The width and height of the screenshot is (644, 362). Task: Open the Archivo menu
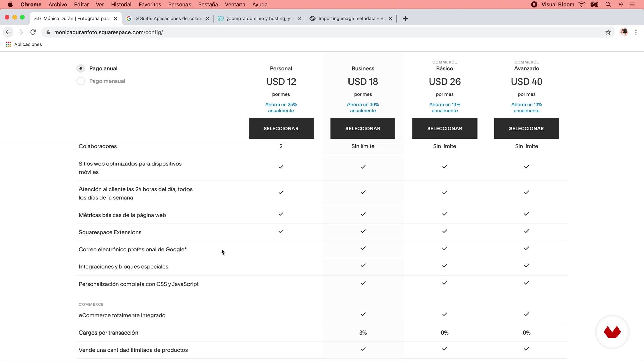pos(58,4)
